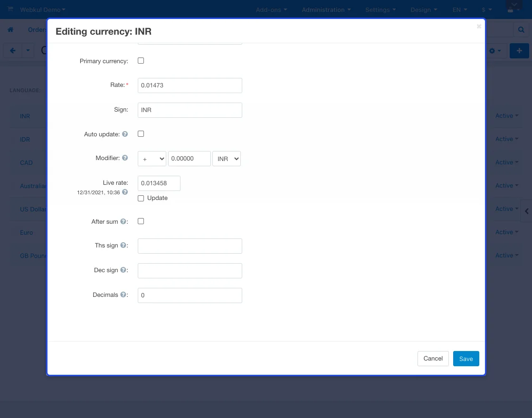Open the modifier plus sign dropdown
Screen dimensions: 532x418
(152, 159)
